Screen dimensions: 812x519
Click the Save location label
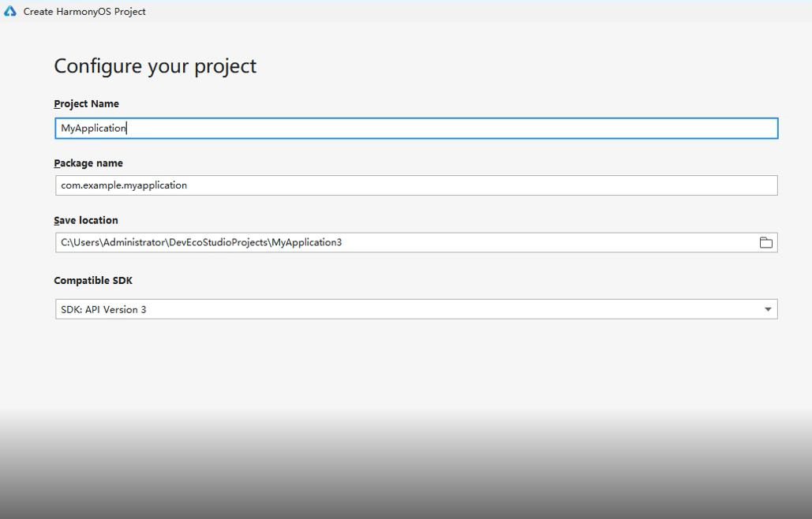pyautogui.click(x=86, y=220)
